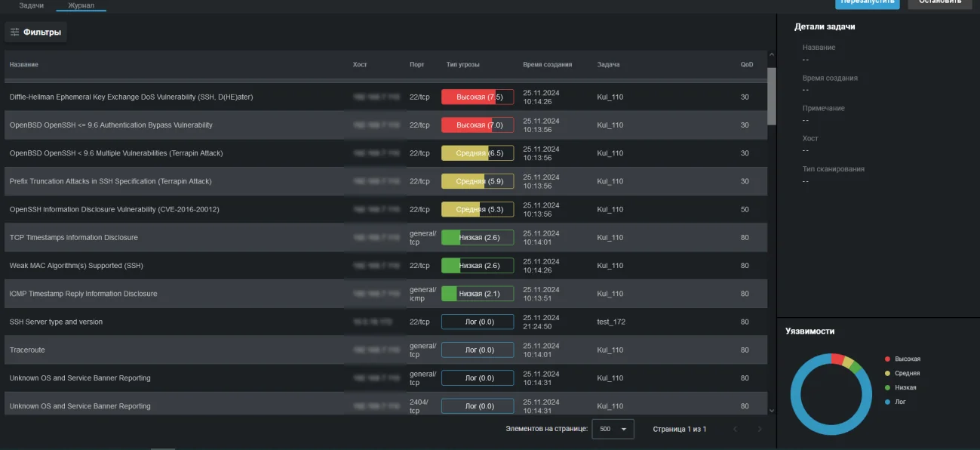Click the Средняя (5.3) severity badge
This screenshot has height=450, width=980.
[x=478, y=209]
